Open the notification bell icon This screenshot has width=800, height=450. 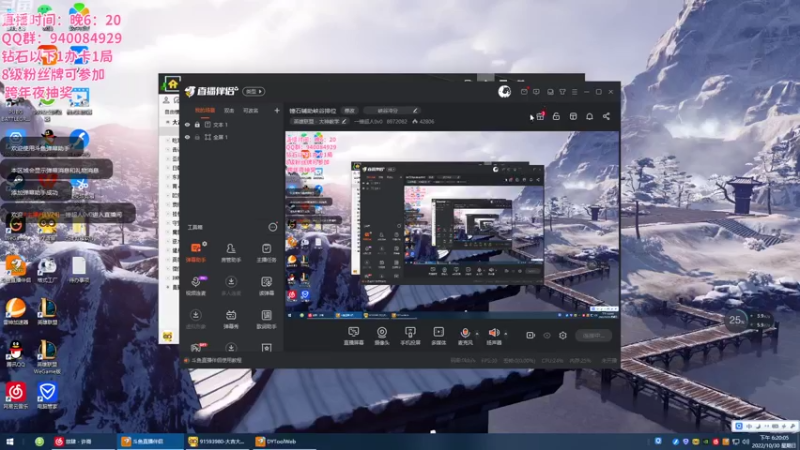[589, 116]
